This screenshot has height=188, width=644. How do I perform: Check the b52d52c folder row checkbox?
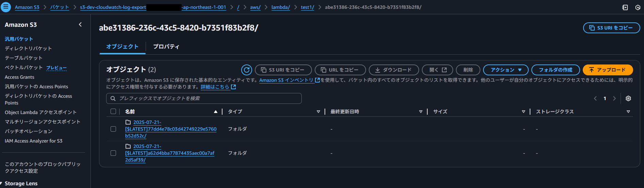pos(113,129)
